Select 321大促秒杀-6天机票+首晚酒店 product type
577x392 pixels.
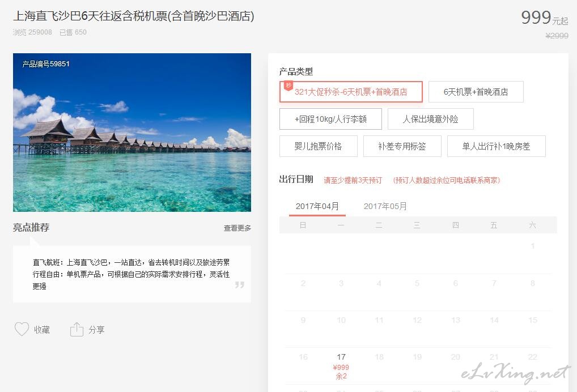click(351, 92)
